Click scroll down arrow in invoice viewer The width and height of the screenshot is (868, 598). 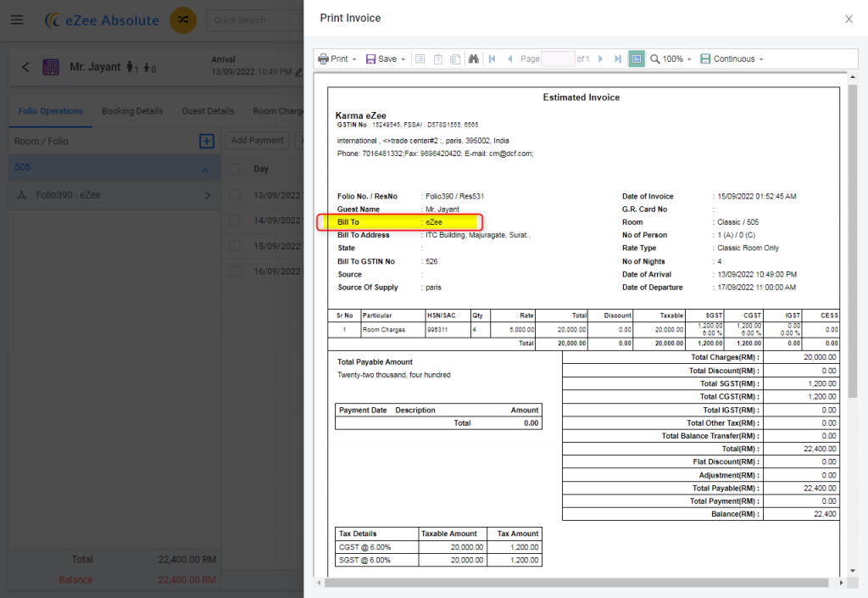pyautogui.click(x=853, y=571)
